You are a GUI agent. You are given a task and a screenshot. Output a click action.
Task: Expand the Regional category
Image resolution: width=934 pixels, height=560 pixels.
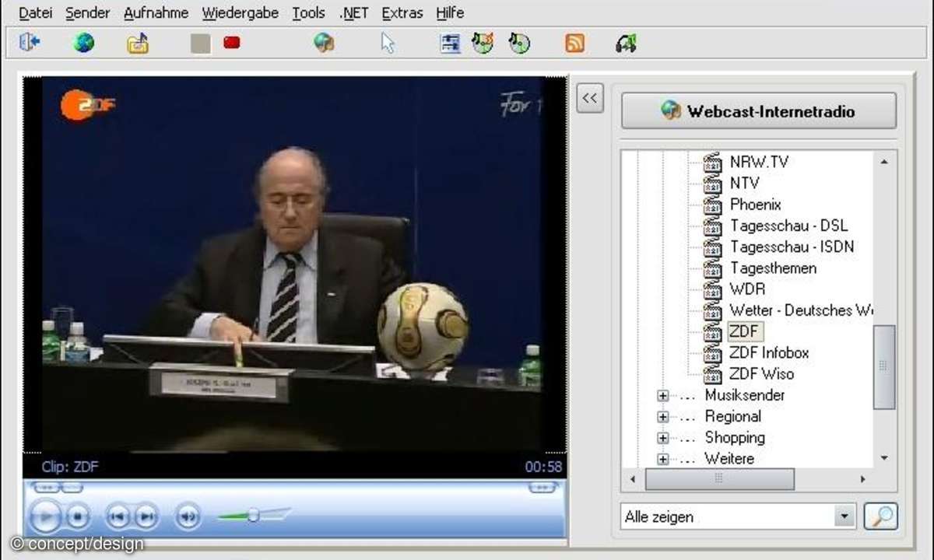663,416
